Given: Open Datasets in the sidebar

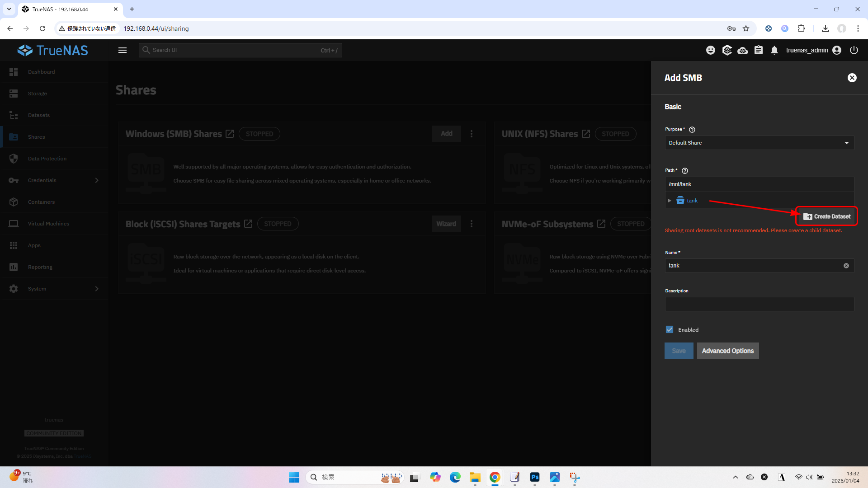Looking at the screenshot, I should (38, 115).
